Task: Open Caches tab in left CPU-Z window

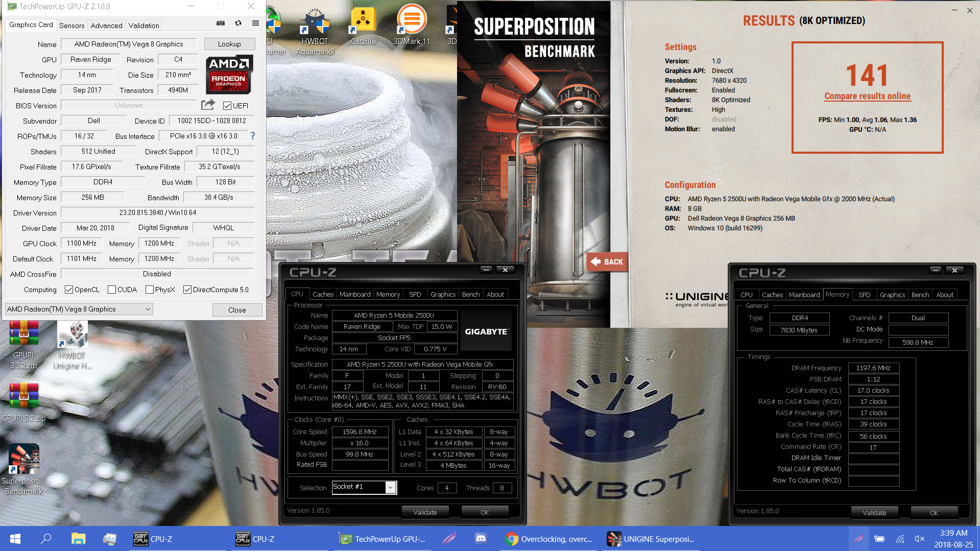Action: point(323,294)
